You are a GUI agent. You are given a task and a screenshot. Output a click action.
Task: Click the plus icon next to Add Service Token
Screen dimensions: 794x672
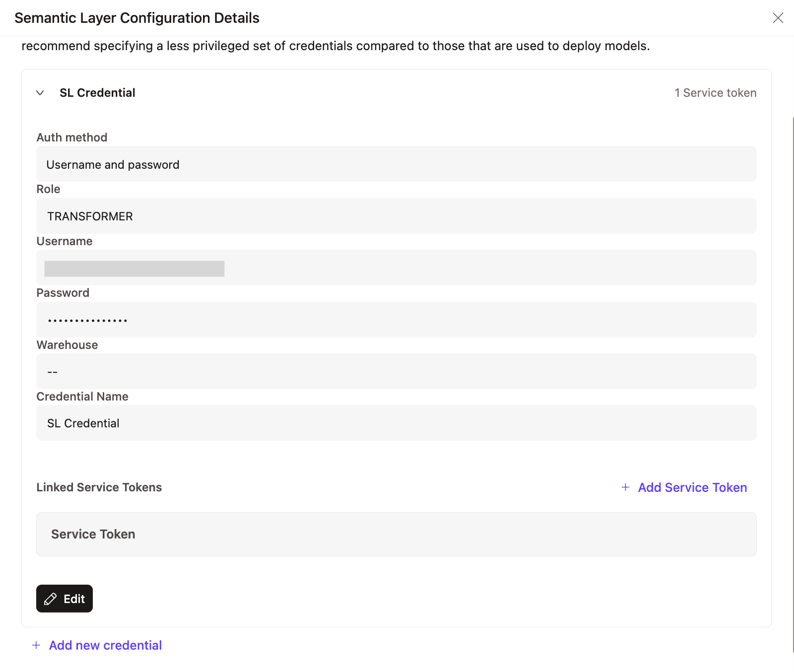625,488
